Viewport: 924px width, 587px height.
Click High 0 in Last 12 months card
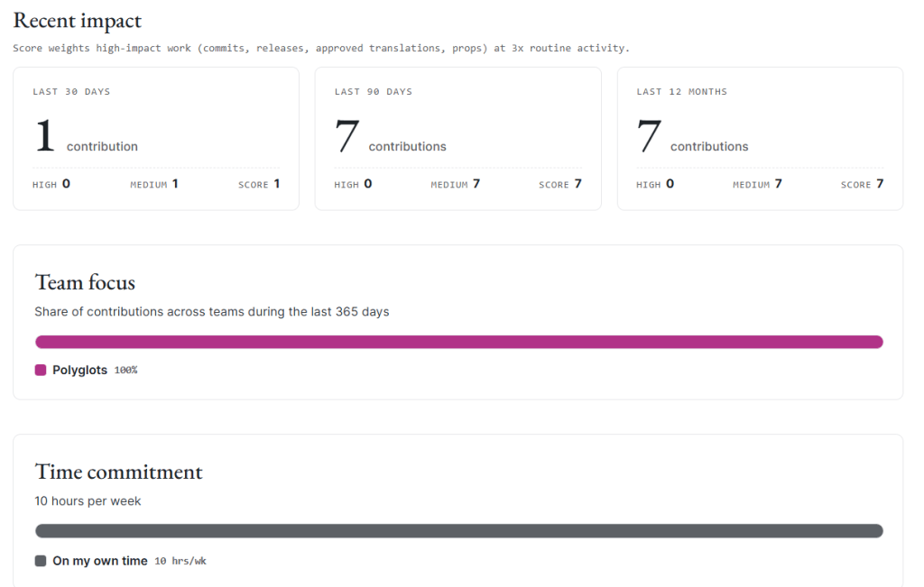click(655, 184)
